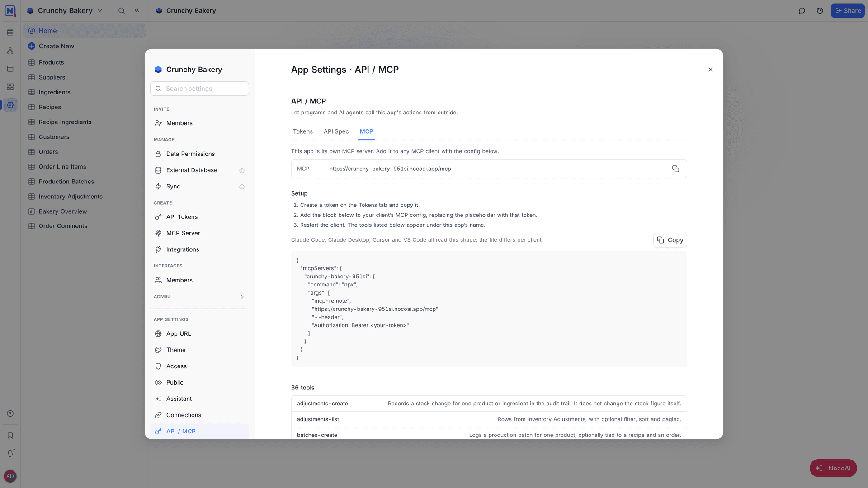
Task: Open the Crunchy Bakery workspace dropdown
Action: 65,10
